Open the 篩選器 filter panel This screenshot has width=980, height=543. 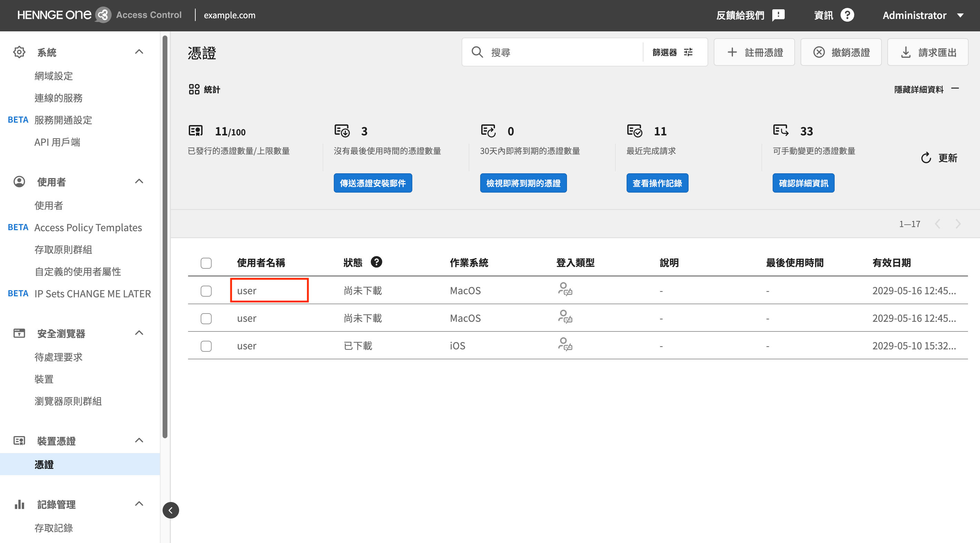[x=673, y=52]
